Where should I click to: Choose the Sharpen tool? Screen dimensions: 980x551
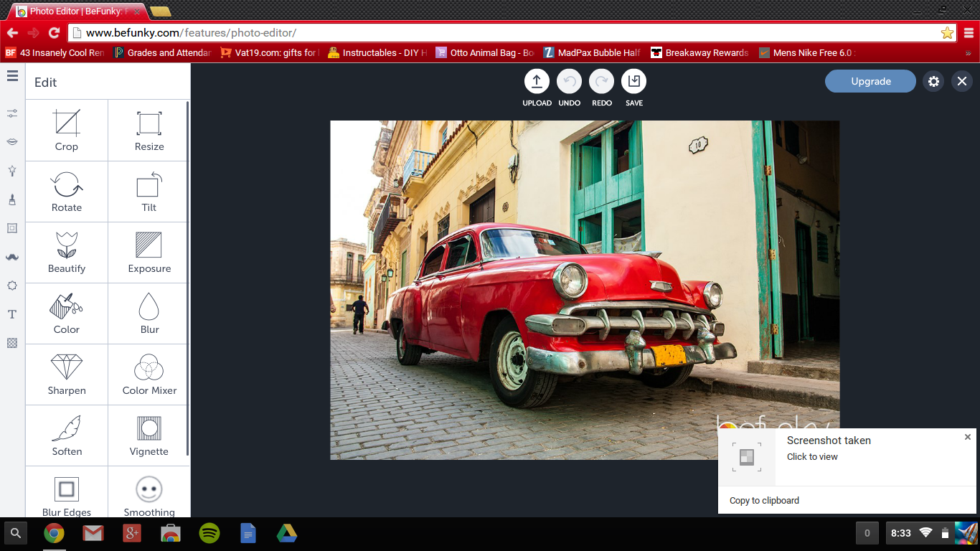pyautogui.click(x=67, y=375)
